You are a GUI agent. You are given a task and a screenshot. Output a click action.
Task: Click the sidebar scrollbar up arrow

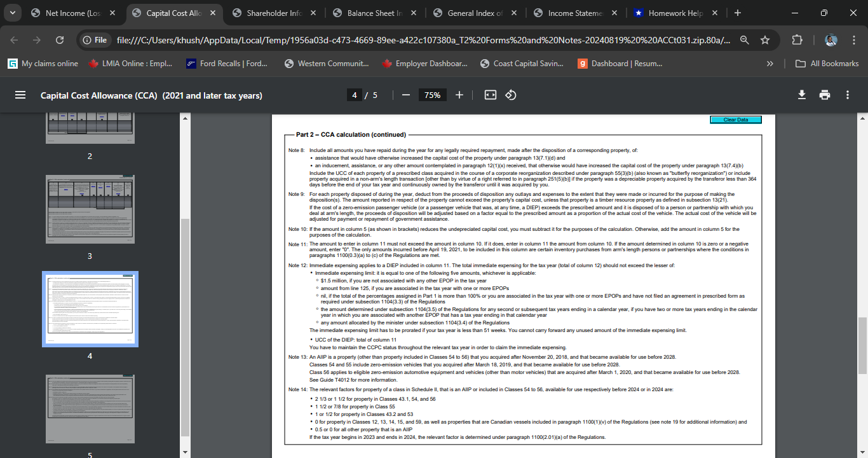click(x=185, y=118)
